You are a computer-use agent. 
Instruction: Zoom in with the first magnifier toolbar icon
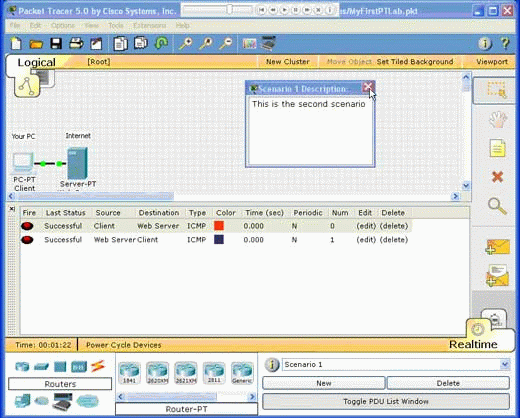(186, 44)
